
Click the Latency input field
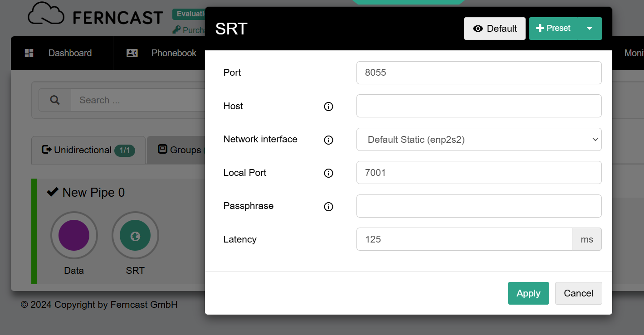pyautogui.click(x=464, y=239)
